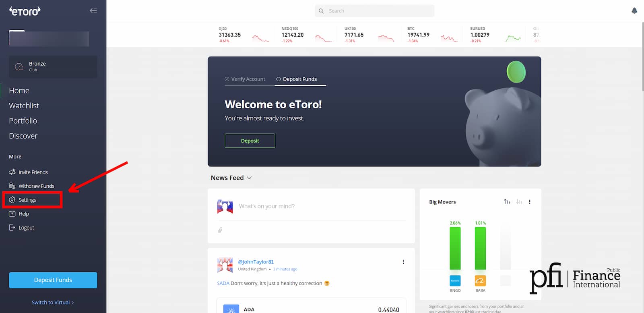Open @JohnTaylor81 profile link
644x313 pixels.
256,262
